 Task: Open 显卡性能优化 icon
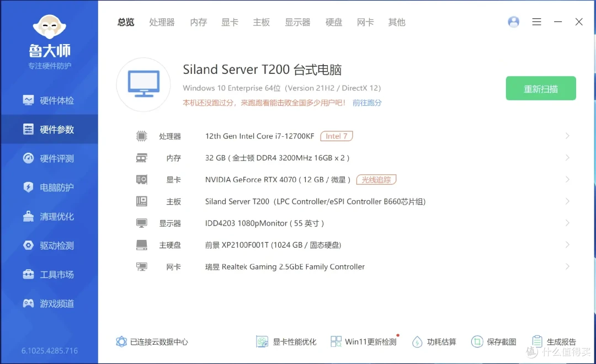click(262, 341)
